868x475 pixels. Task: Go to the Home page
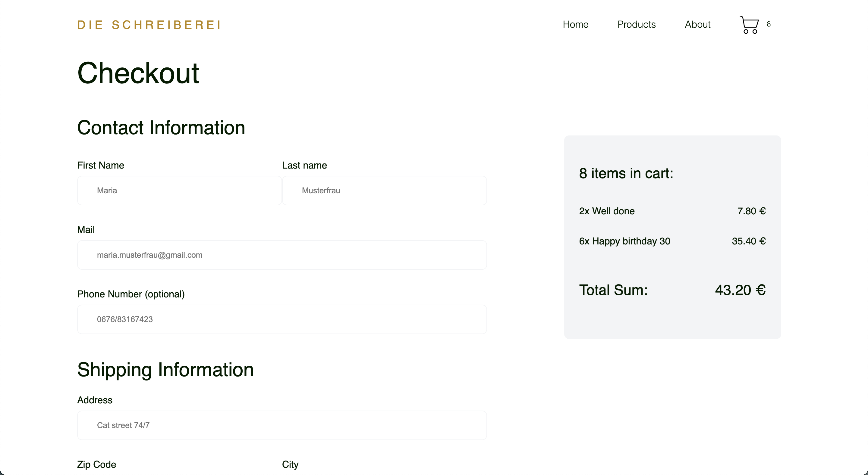(x=575, y=25)
